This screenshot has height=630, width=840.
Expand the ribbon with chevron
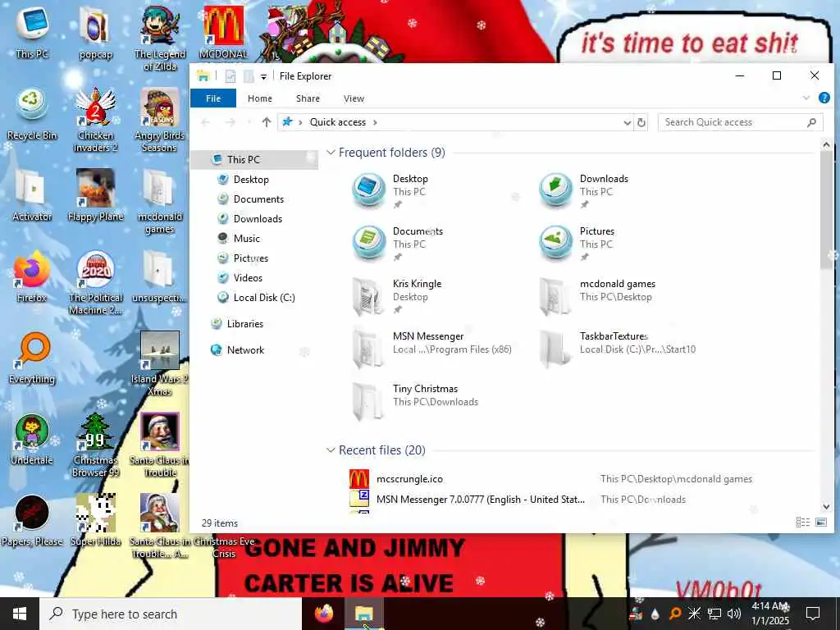coord(806,98)
